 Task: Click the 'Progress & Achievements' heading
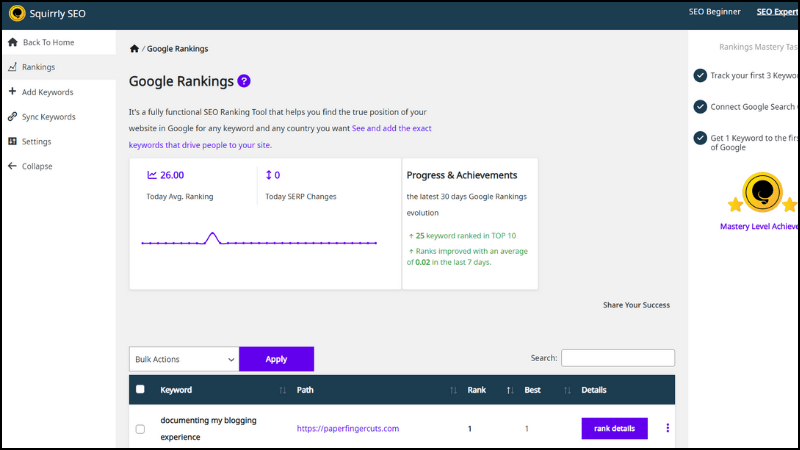pyautogui.click(x=462, y=175)
